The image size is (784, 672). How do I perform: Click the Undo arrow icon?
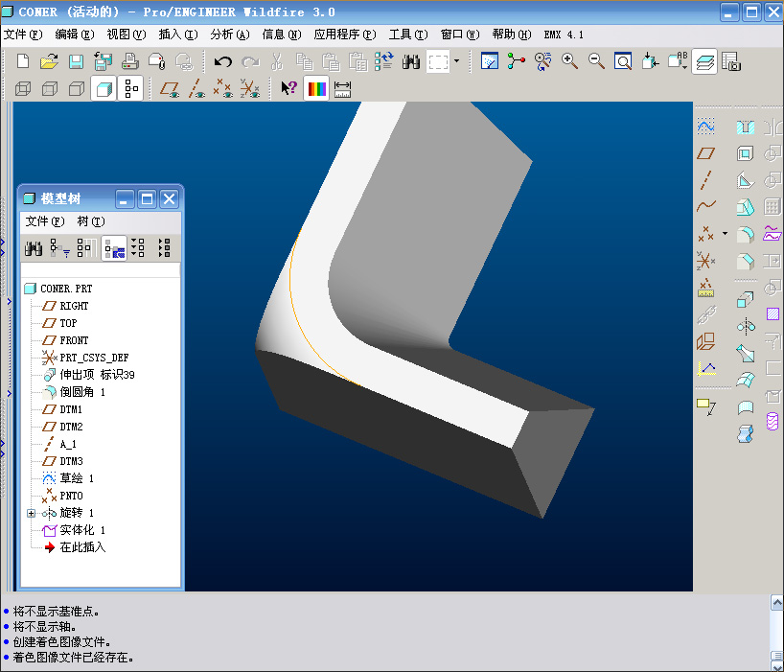(223, 62)
